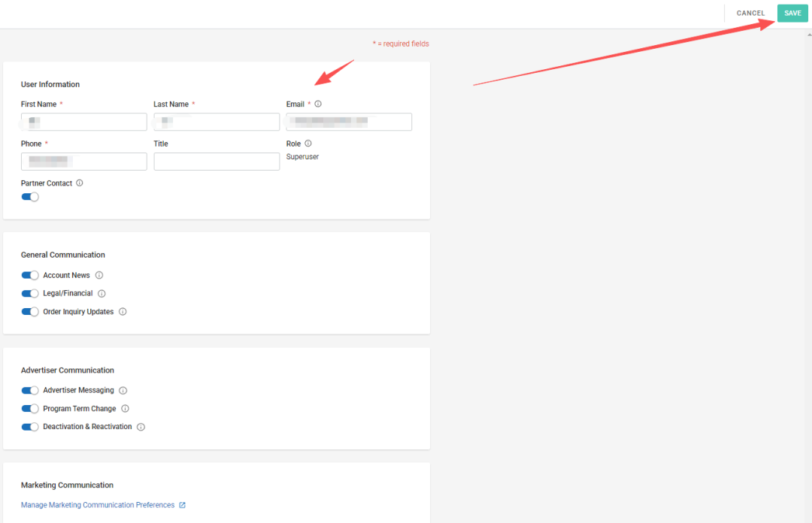Screen dimensions: 812x523
Task: Click into the Phone input field
Action: coord(84,162)
